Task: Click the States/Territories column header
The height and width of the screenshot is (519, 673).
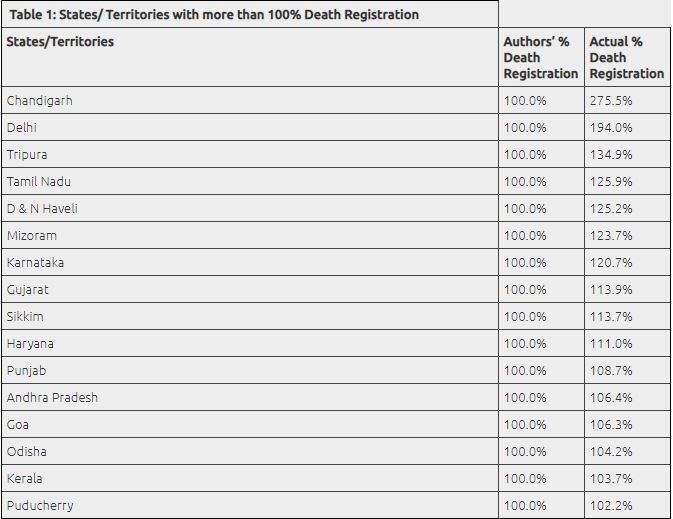Action: pyautogui.click(x=60, y=42)
